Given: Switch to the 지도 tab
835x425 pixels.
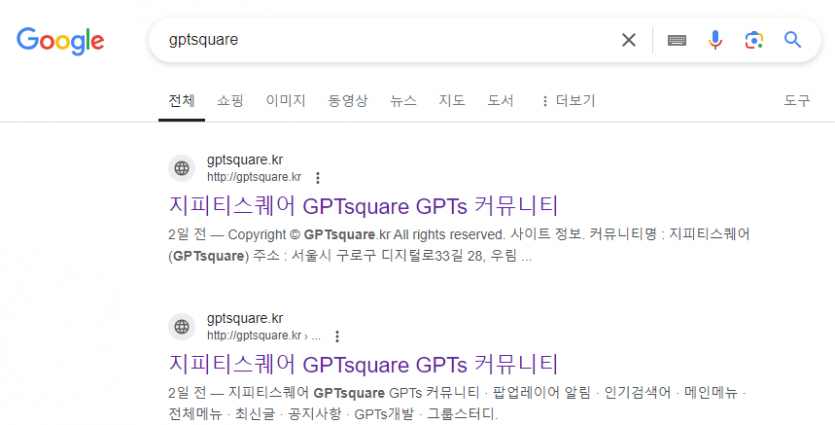Looking at the screenshot, I should point(452,101).
